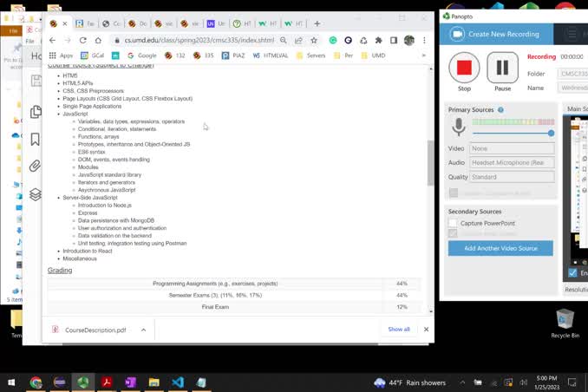
Task: Click Add Another Video Source button
Action: tap(500, 248)
